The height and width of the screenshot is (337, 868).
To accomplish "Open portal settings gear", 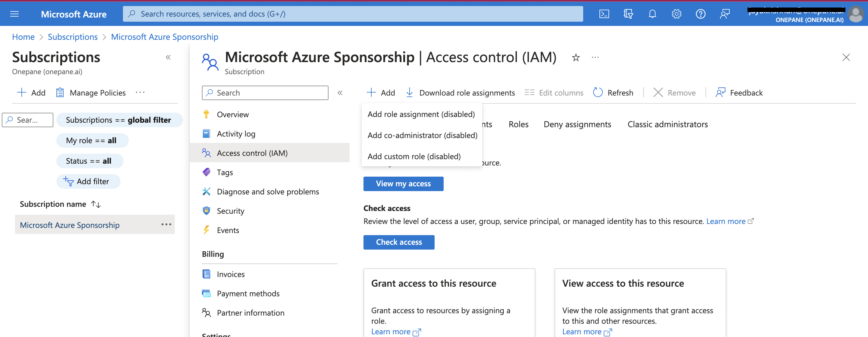I will pyautogui.click(x=676, y=14).
